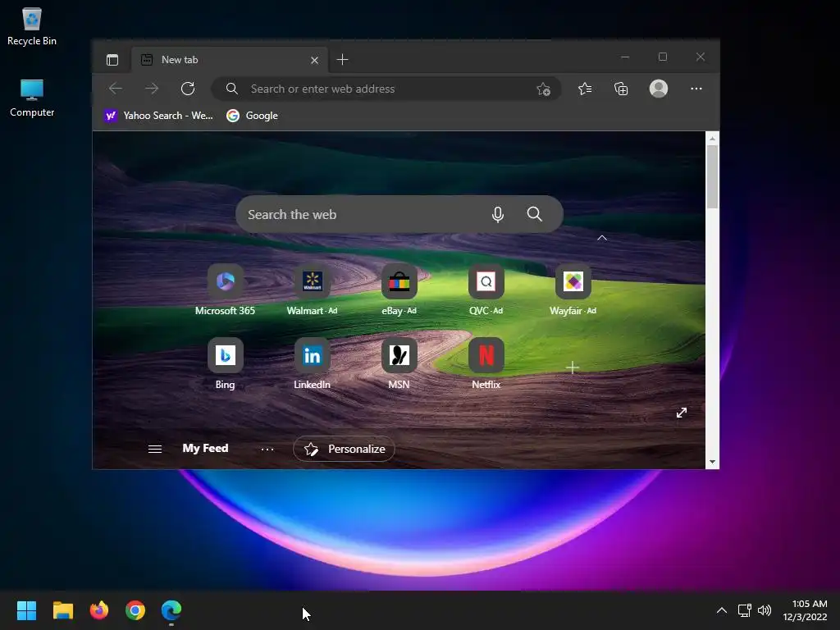Image resolution: width=840 pixels, height=630 pixels.
Task: Open Yahoo Search bookmark
Action: (x=159, y=116)
